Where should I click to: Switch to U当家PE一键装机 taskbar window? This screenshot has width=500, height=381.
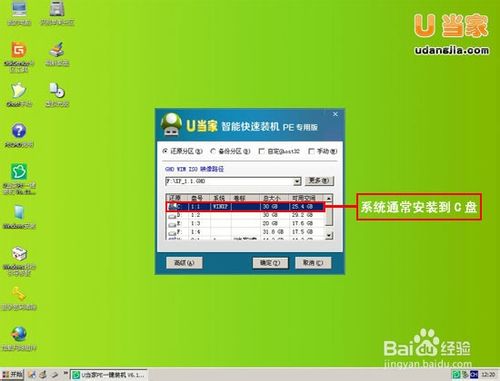(x=109, y=375)
